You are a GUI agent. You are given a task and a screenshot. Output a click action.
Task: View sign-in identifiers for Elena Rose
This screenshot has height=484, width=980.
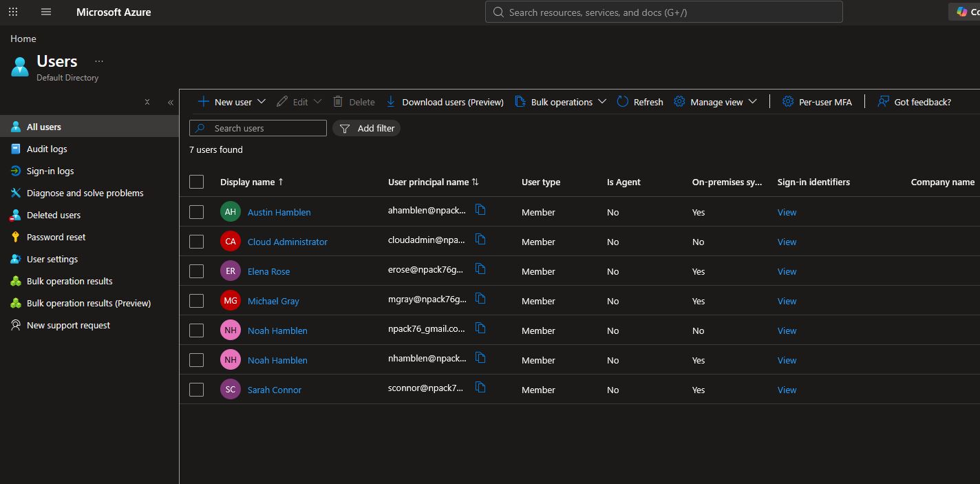[787, 271]
